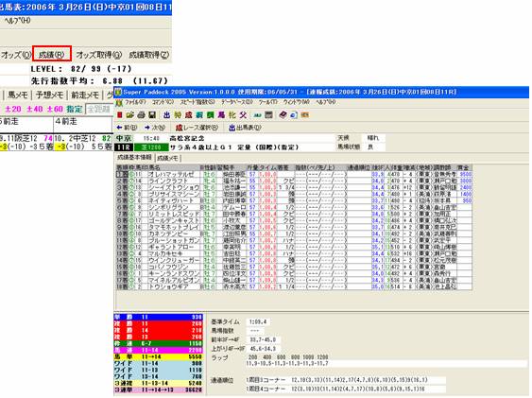Viewport: 532px width, 398px height.
Task: Click 成績取得(Z) button
Action: [149, 54]
